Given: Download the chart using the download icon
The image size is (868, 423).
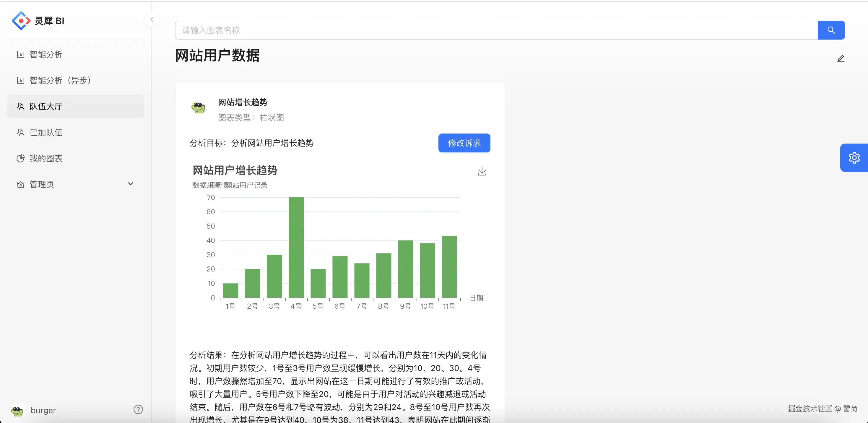Looking at the screenshot, I should [x=482, y=171].
